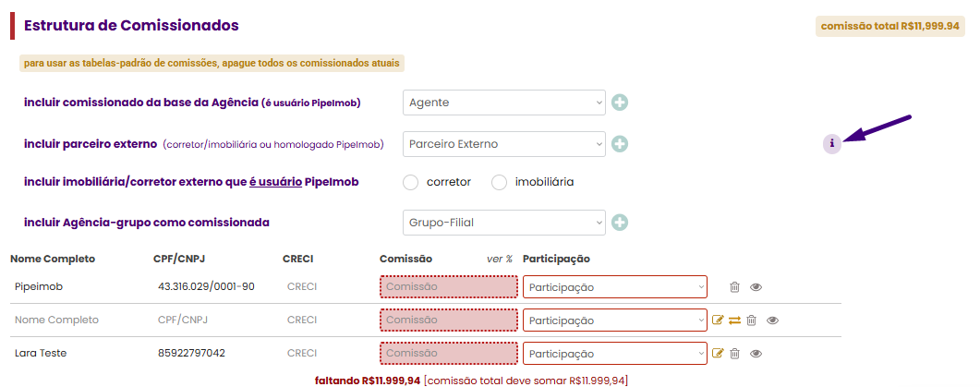Open the purple info icon
The height and width of the screenshot is (387, 980).
pyautogui.click(x=832, y=144)
